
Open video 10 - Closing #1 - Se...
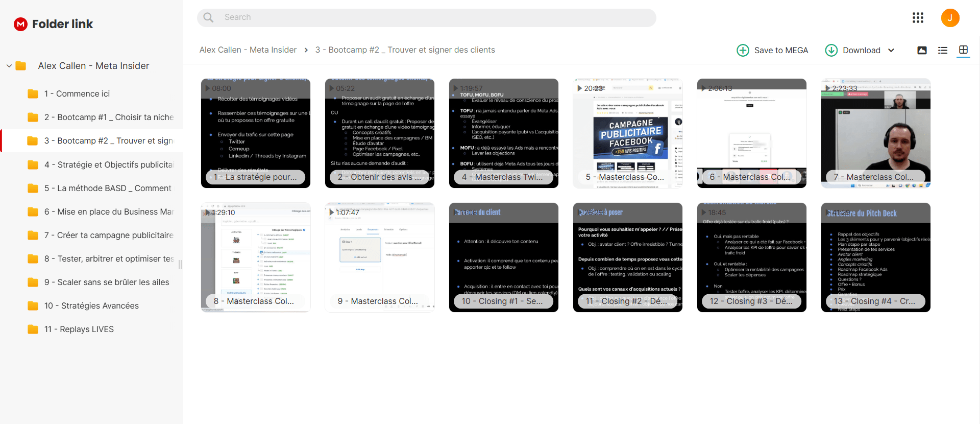click(504, 257)
